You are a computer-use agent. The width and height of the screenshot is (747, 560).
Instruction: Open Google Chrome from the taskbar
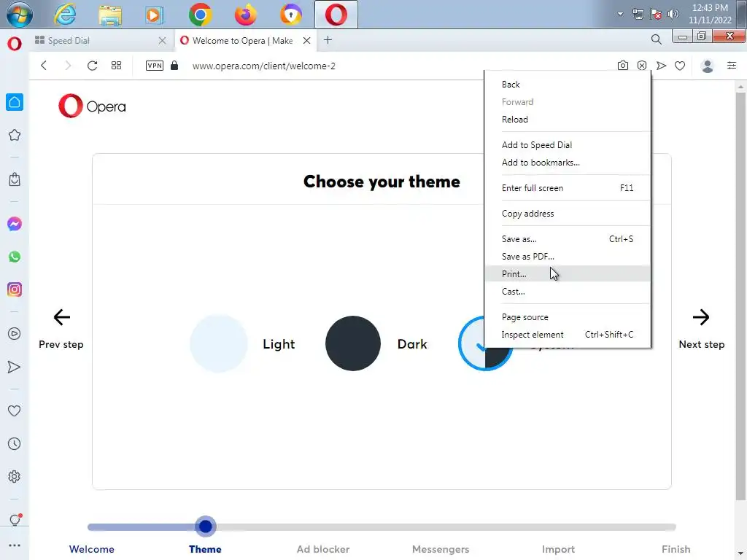pos(200,15)
